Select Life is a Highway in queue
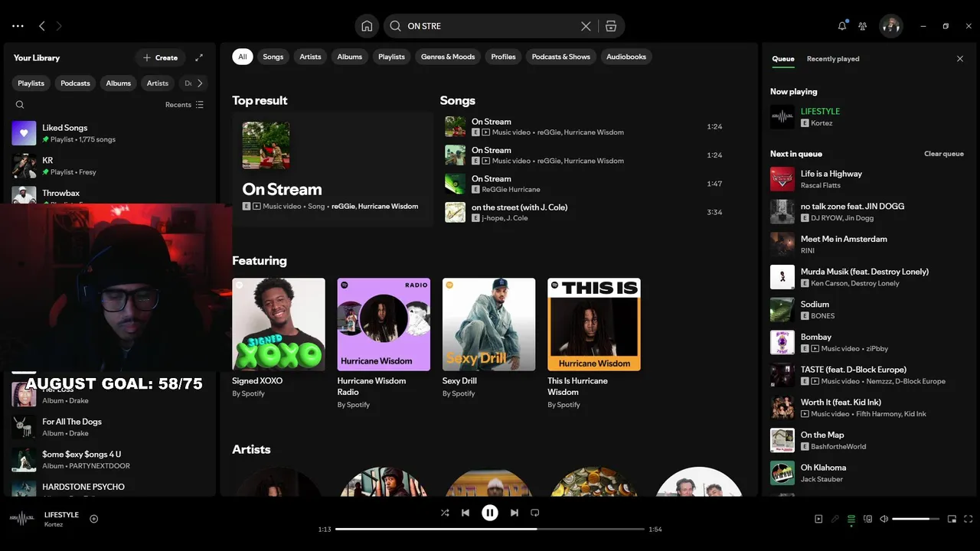Screen dimensions: 980x551 pyautogui.click(x=867, y=179)
